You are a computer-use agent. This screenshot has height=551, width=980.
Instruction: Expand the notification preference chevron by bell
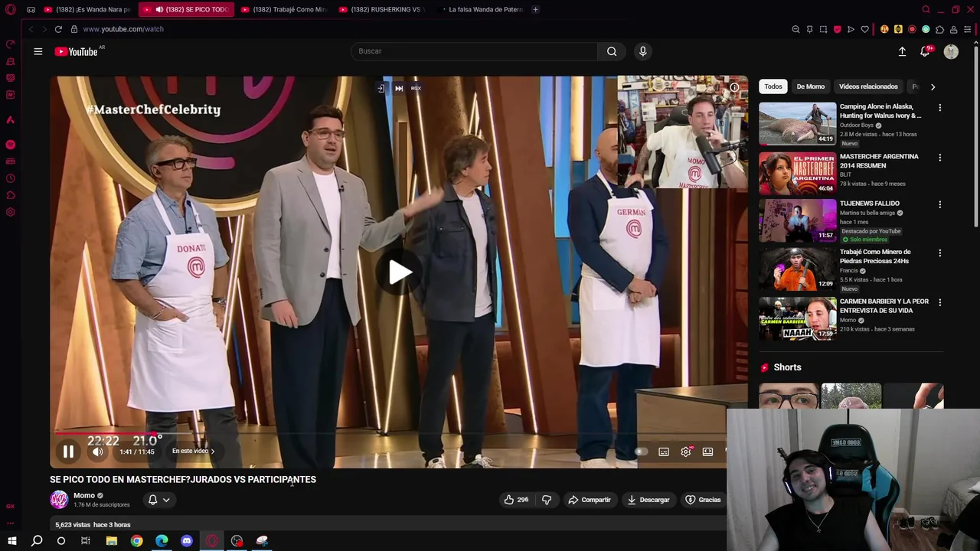tap(166, 500)
